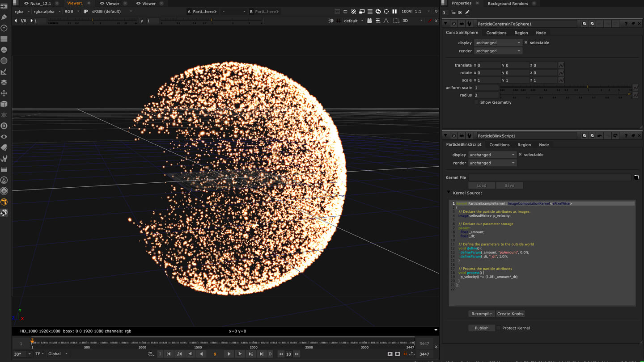Viewport: 644px width, 362px height.
Task: Open the 3D cube tools in left toolbar
Action: point(4,104)
